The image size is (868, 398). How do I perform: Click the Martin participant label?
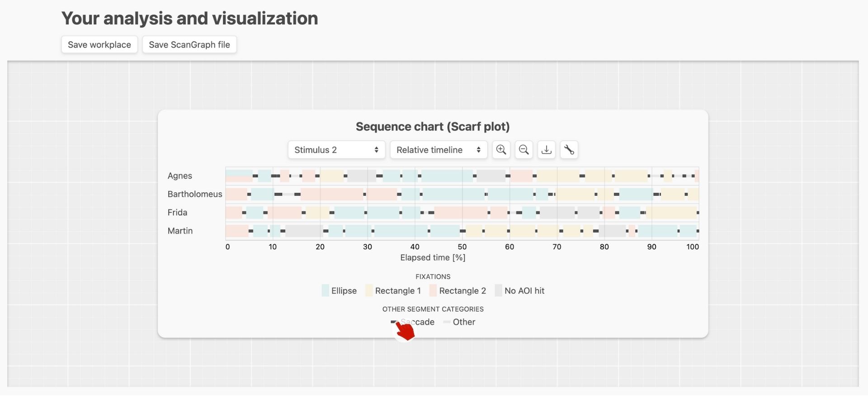click(x=180, y=231)
